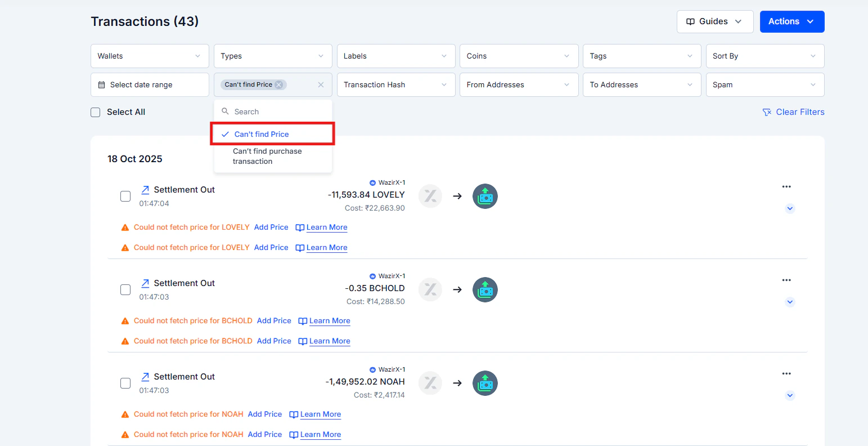Open the Select date range picker
868x446 pixels.
(150, 84)
